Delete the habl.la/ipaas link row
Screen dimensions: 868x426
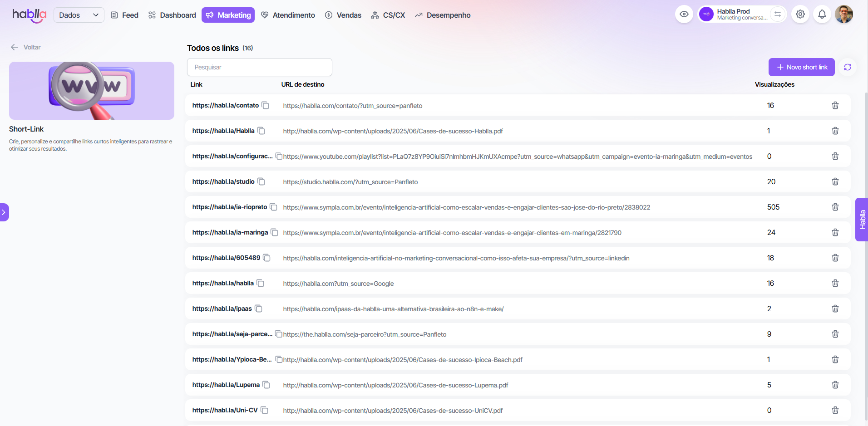pos(835,309)
